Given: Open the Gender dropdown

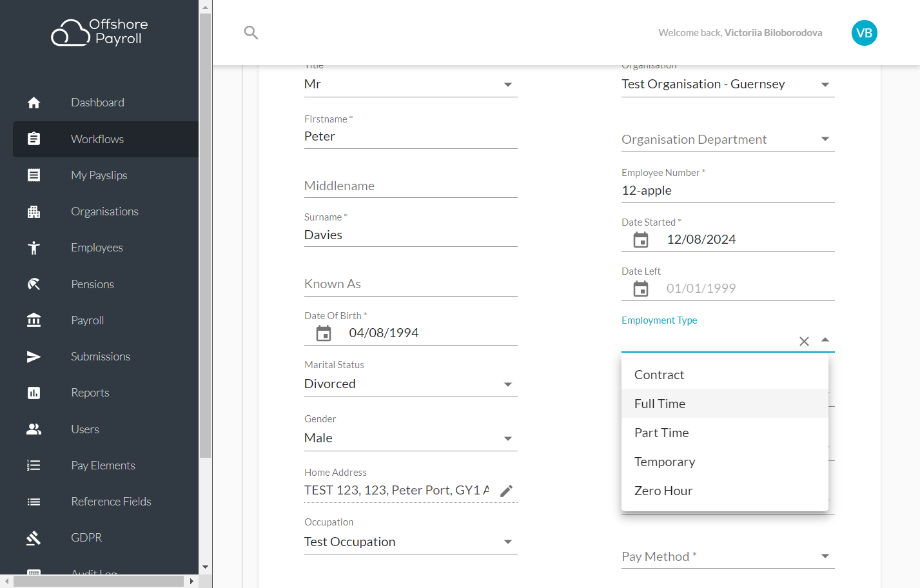Looking at the screenshot, I should click(411, 438).
